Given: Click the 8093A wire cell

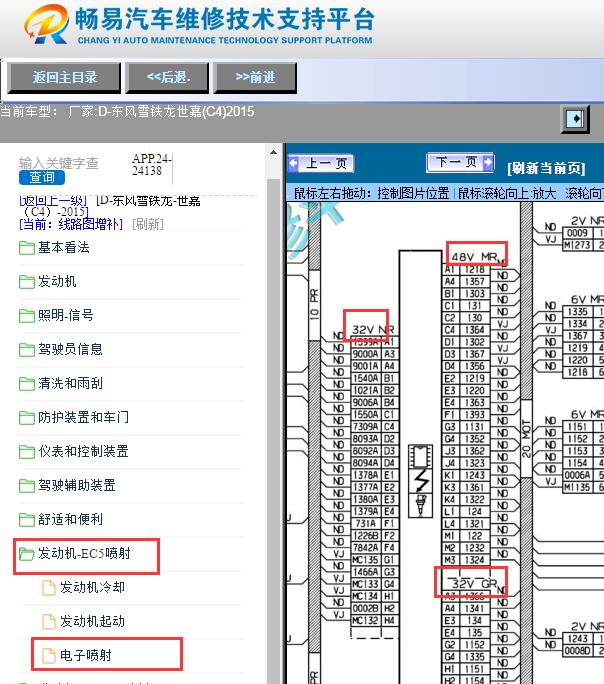Looking at the screenshot, I should (x=366, y=438).
